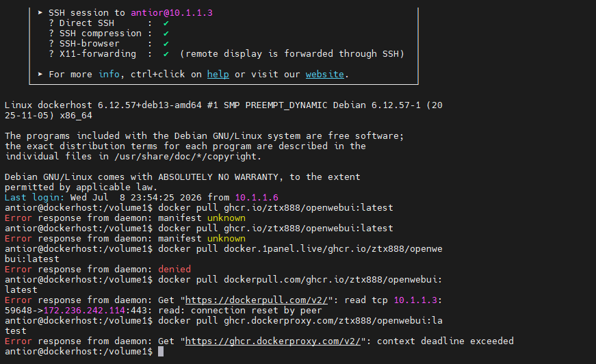The height and width of the screenshot is (364, 596).
Task: Click the SSH-browser green checkmark
Action: click(x=166, y=44)
